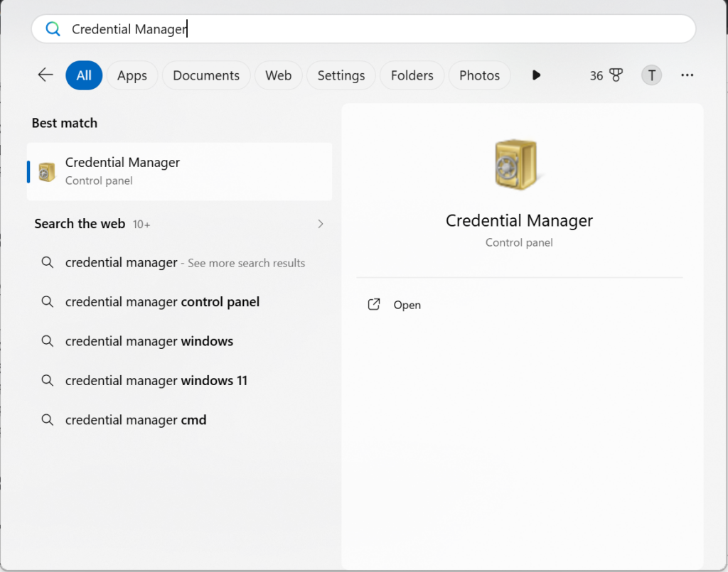
Task: Click the search box containing Credential Manager
Action: pos(363,28)
